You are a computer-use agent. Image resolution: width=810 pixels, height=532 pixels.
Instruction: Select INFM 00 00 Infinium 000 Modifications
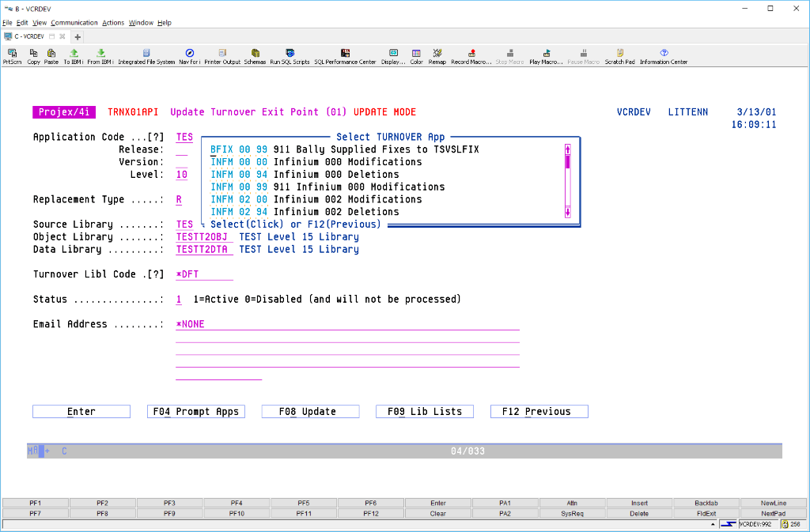[316, 161]
